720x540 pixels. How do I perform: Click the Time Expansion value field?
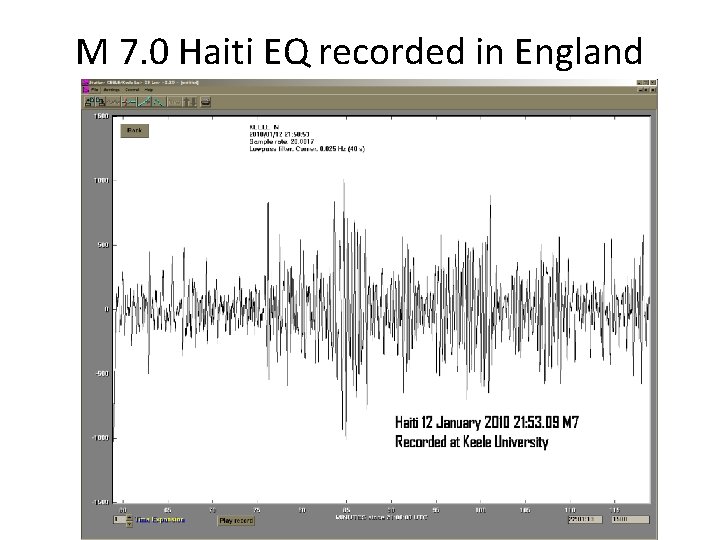point(119,519)
